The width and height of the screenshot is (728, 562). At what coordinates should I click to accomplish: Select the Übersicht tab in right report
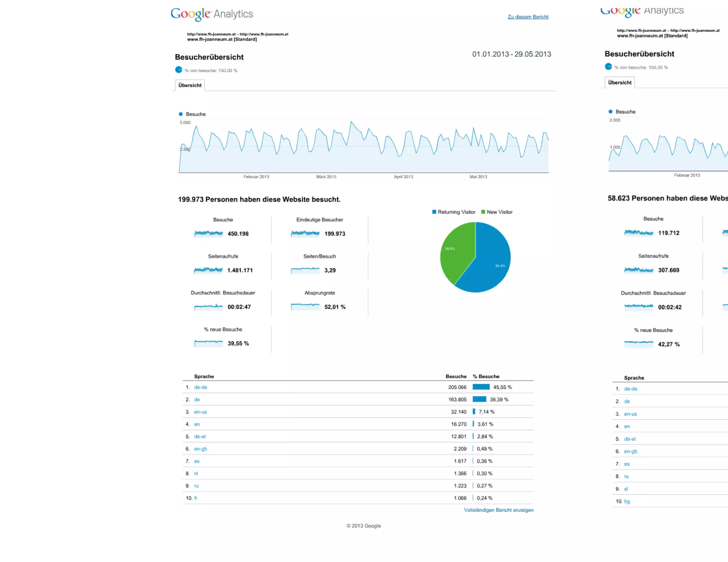click(x=620, y=82)
